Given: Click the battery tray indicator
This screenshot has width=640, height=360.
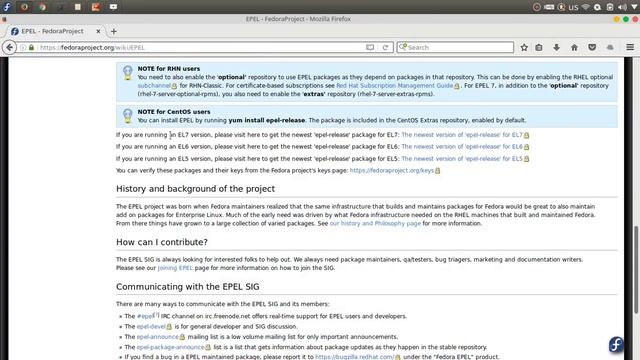Looking at the screenshot, I should click(x=610, y=7).
